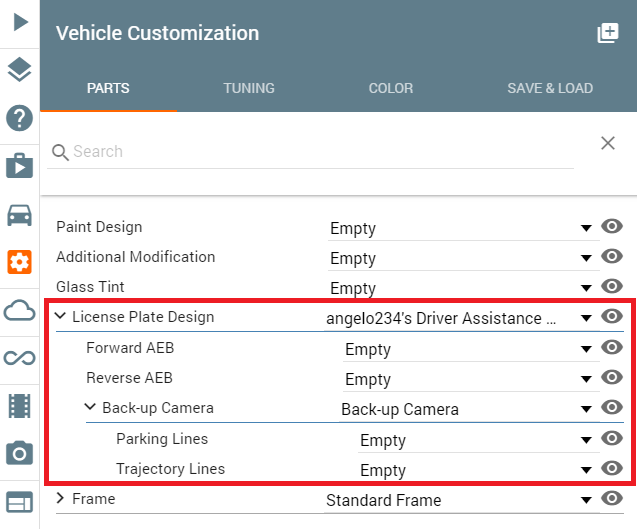Switch to the COLOR tab
637x529 pixels.
pos(390,88)
